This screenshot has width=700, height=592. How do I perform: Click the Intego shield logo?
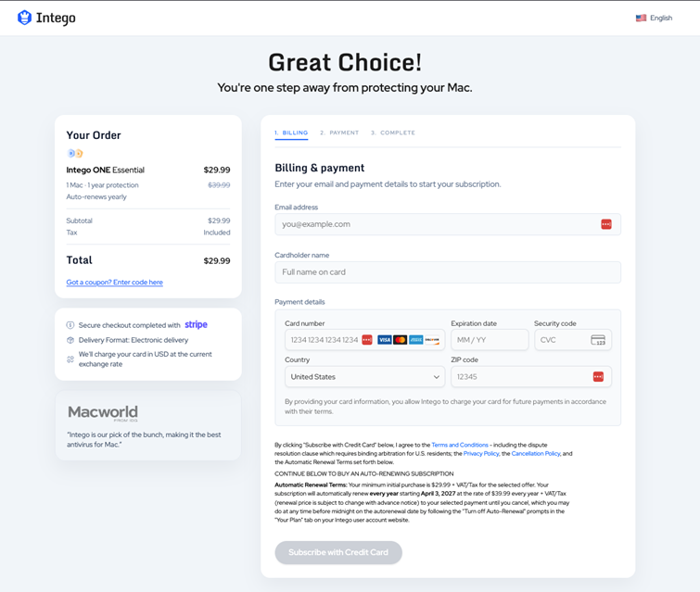click(x=25, y=18)
